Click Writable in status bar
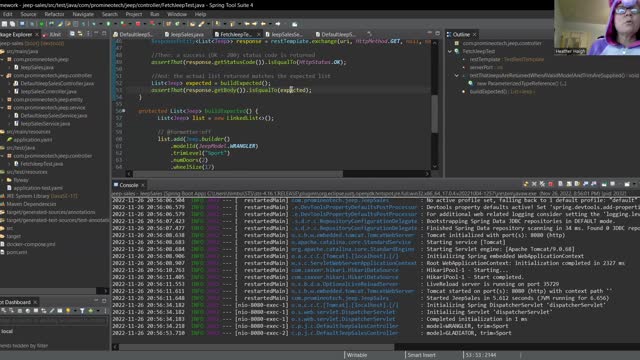This screenshot has width=640, height=360. click(x=357, y=355)
